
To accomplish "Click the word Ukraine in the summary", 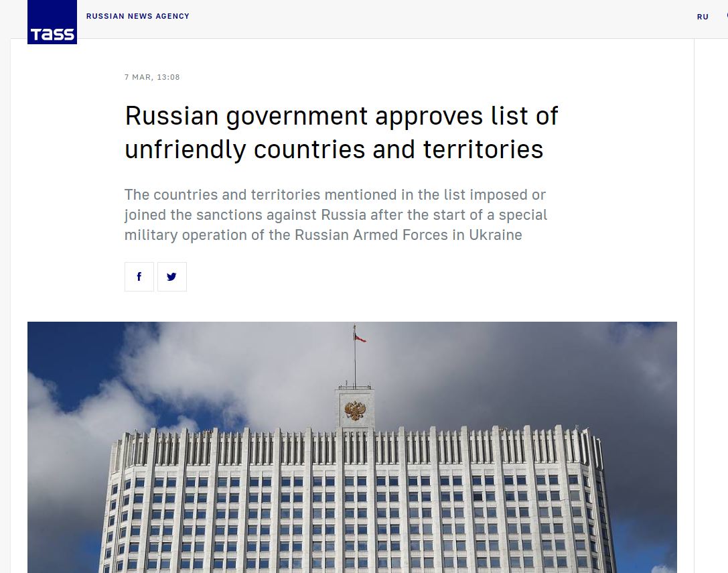I will coord(494,235).
